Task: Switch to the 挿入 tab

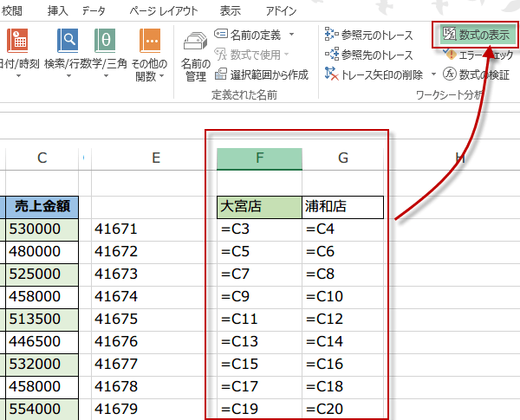Action: point(58,10)
